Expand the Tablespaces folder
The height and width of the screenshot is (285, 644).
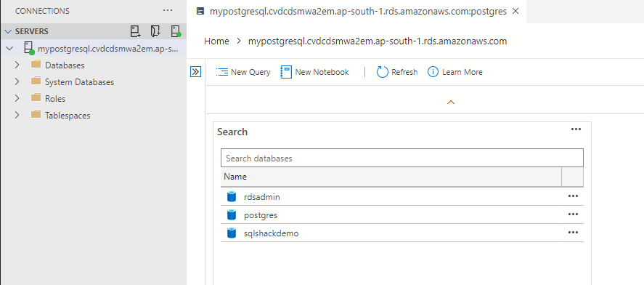17,116
